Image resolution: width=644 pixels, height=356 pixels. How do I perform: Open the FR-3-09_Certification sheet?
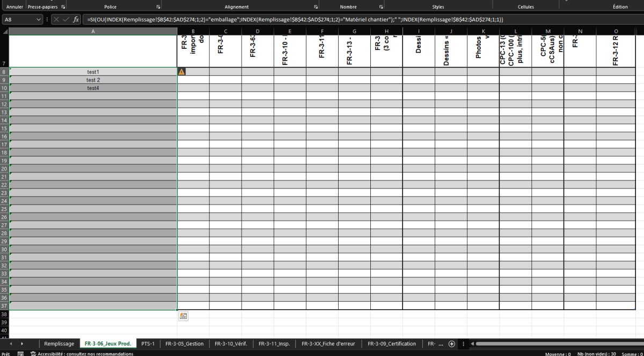tap(392, 344)
